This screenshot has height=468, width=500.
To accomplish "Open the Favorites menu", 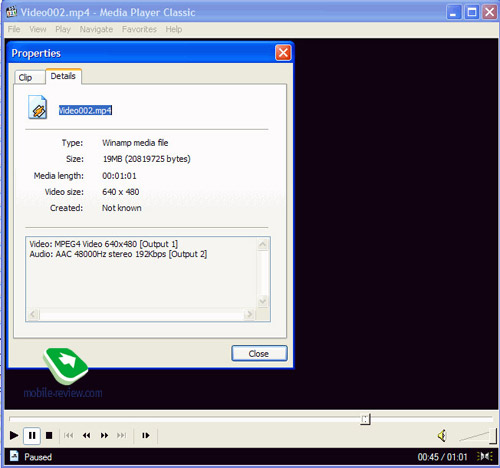I will click(x=139, y=29).
